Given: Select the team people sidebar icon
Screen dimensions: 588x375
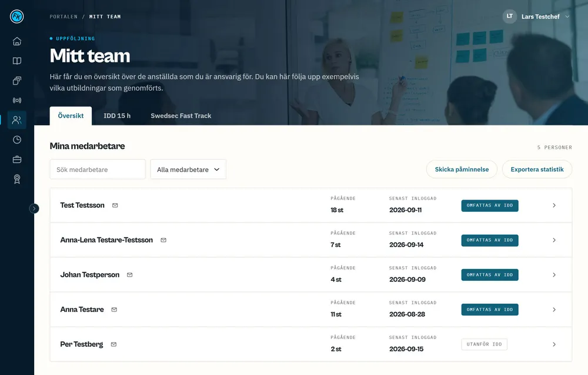Looking at the screenshot, I should [x=17, y=120].
